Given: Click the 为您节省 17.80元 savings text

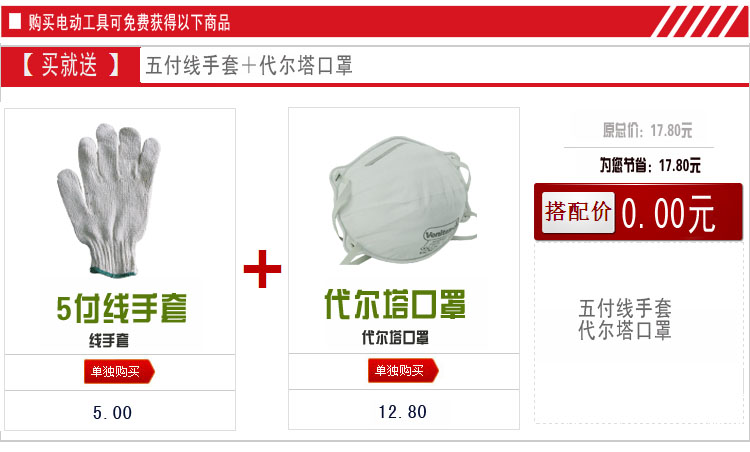Looking at the screenshot, I should point(650,165).
